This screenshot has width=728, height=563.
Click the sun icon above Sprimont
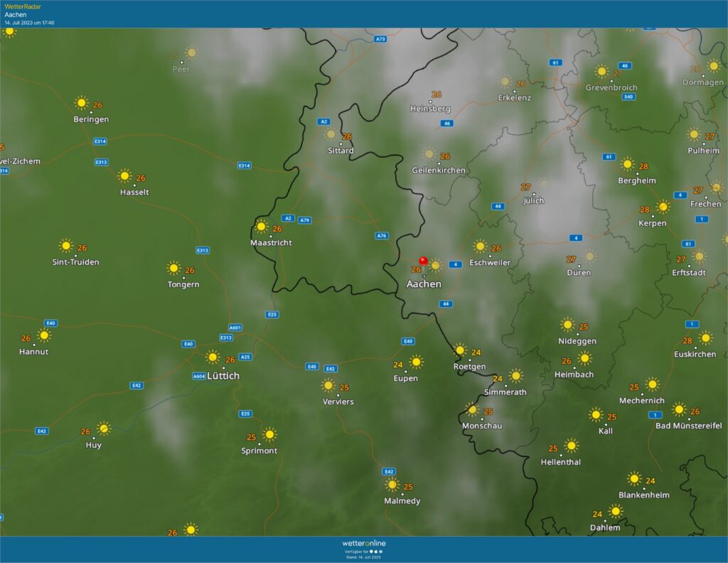[269, 435]
